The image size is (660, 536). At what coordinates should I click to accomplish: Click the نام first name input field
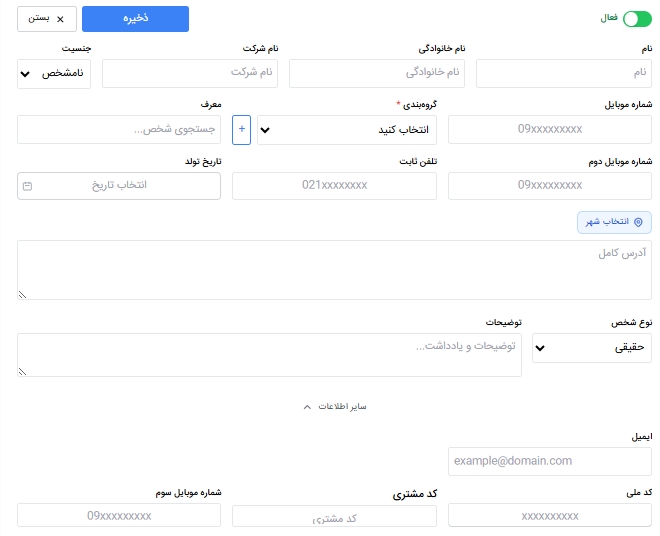pyautogui.click(x=564, y=73)
